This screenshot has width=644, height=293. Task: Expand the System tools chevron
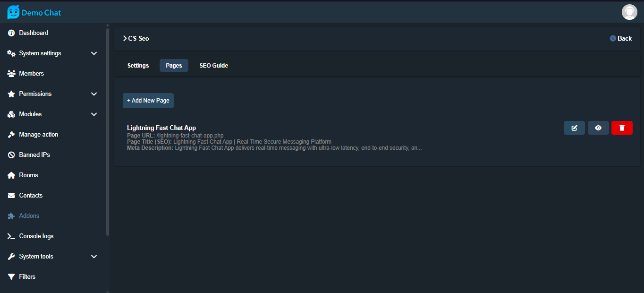pos(94,257)
